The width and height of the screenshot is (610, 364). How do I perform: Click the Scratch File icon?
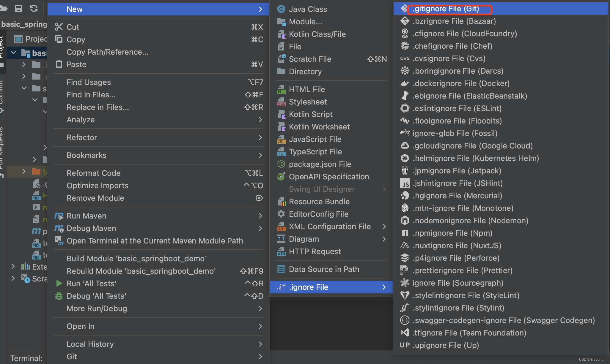point(281,59)
